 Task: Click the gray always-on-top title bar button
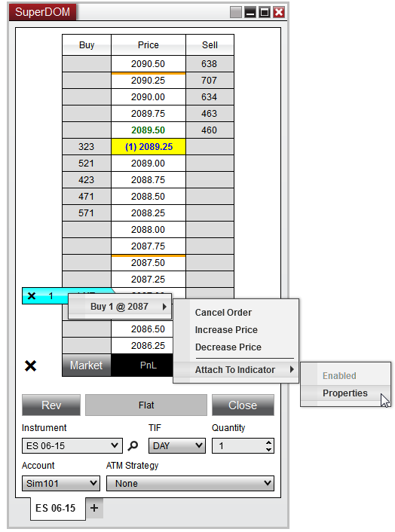click(236, 13)
